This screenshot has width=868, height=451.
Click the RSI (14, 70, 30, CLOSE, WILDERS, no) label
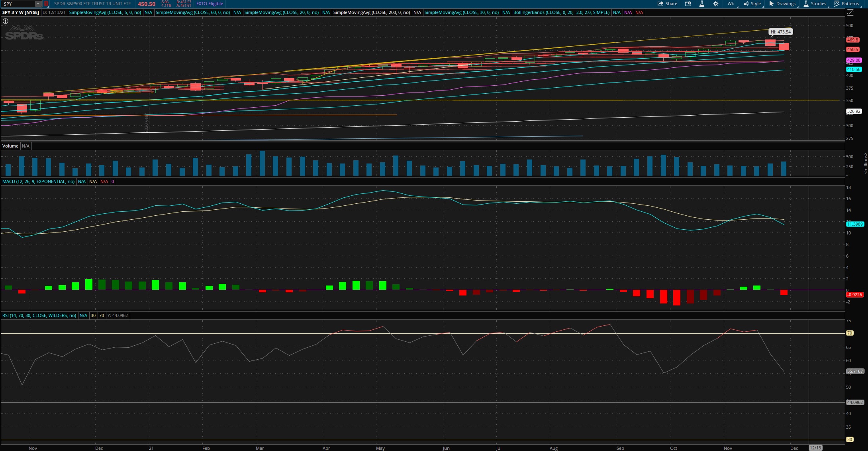point(39,315)
